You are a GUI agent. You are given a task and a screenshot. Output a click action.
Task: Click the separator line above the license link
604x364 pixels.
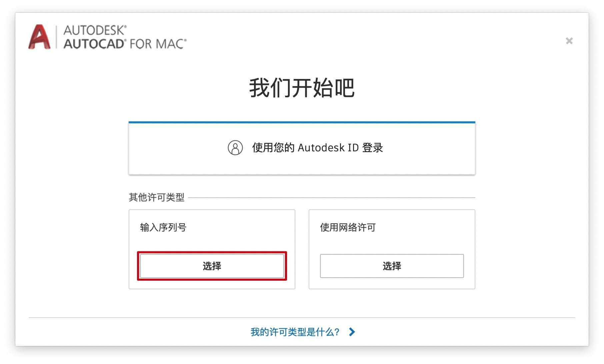click(x=302, y=318)
